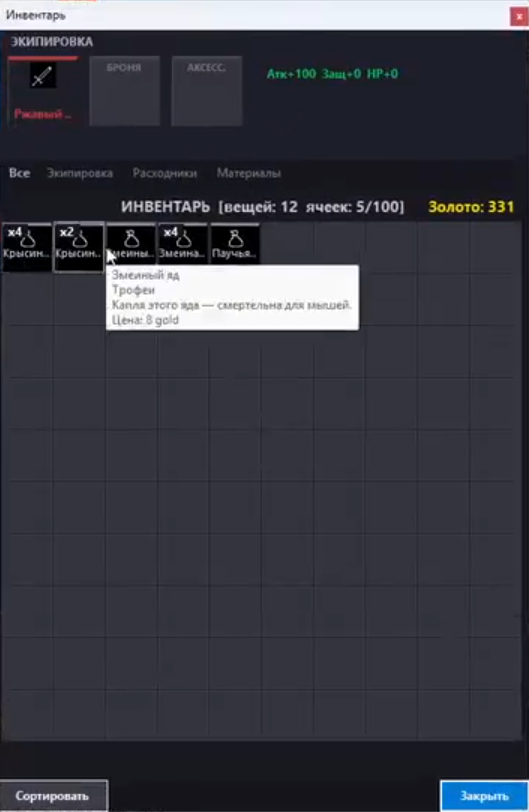This screenshot has height=812, width=529.
Task: Switch to the Все tab
Action: pyautogui.click(x=19, y=173)
